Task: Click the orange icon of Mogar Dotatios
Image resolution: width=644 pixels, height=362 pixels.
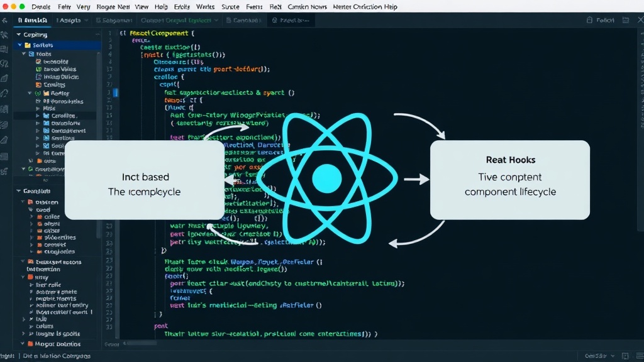Action: tap(30, 344)
